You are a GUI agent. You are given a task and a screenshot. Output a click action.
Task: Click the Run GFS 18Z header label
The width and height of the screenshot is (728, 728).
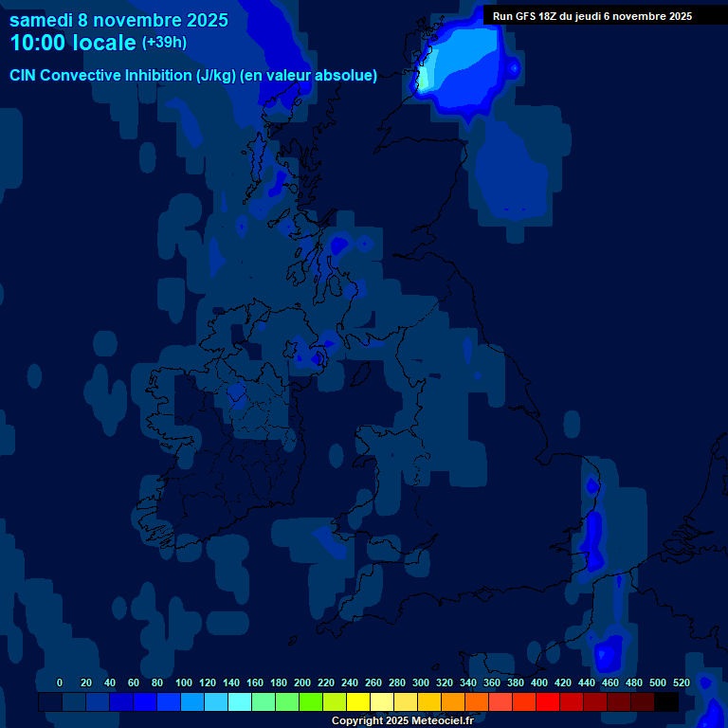(x=591, y=16)
